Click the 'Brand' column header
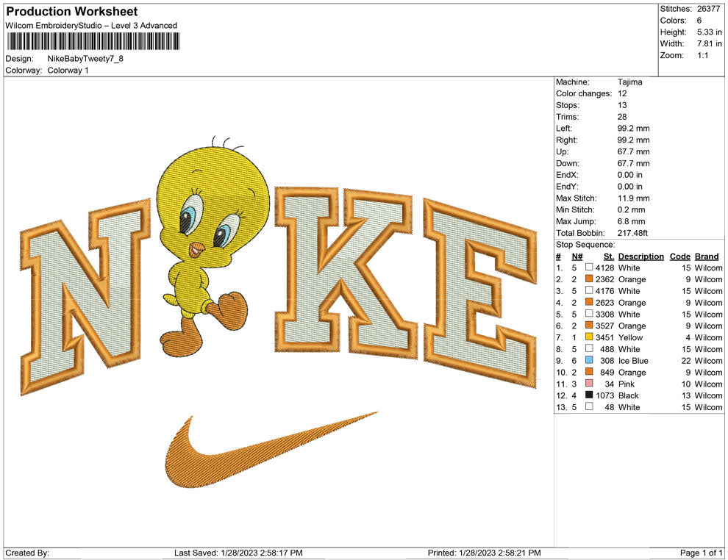 [x=707, y=256]
